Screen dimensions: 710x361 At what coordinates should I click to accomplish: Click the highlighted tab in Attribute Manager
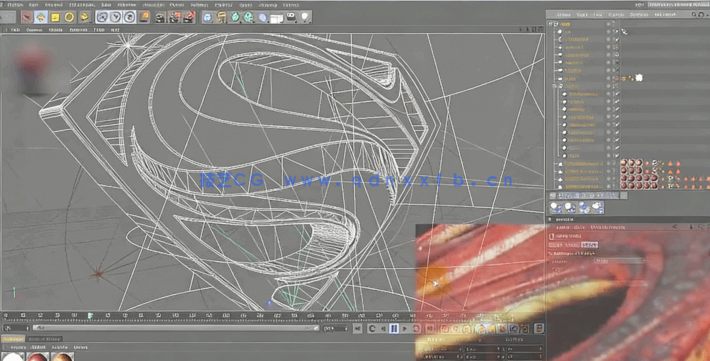pyautogui.click(x=589, y=245)
